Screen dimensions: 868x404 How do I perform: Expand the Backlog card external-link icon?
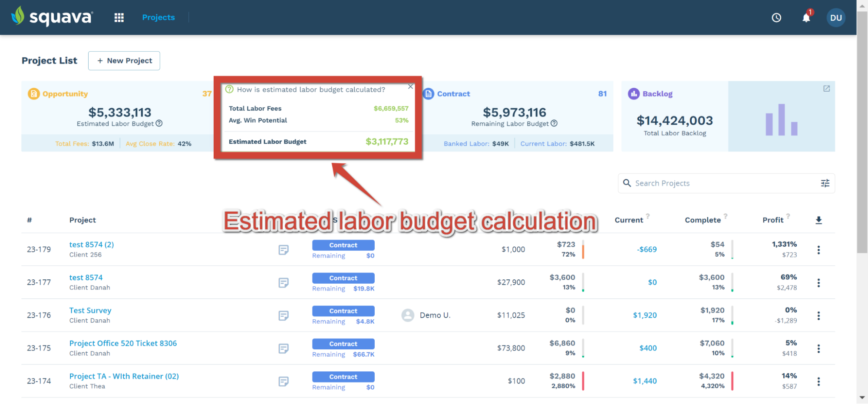pyautogui.click(x=826, y=89)
